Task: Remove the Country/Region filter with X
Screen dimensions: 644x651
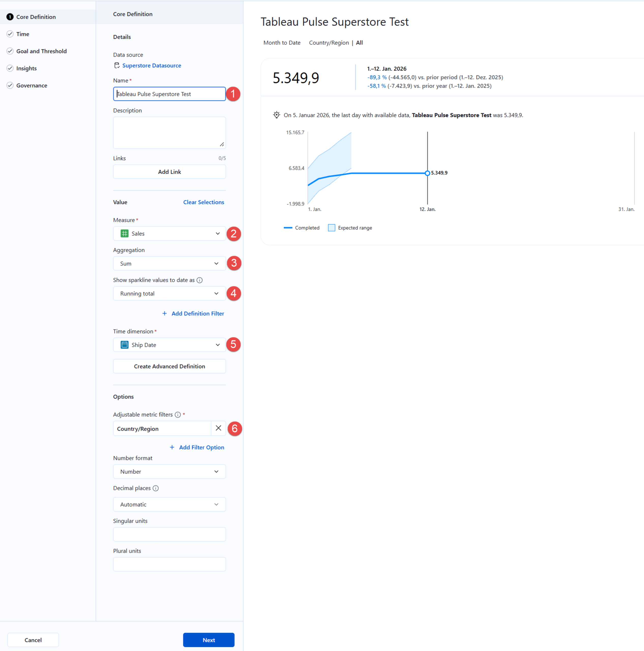Action: click(218, 428)
